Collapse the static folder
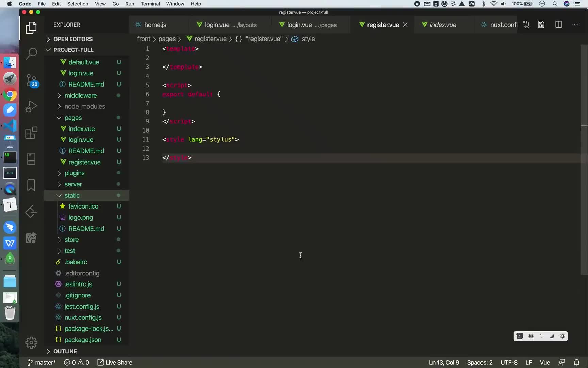The height and width of the screenshot is (368, 588). pos(72,195)
